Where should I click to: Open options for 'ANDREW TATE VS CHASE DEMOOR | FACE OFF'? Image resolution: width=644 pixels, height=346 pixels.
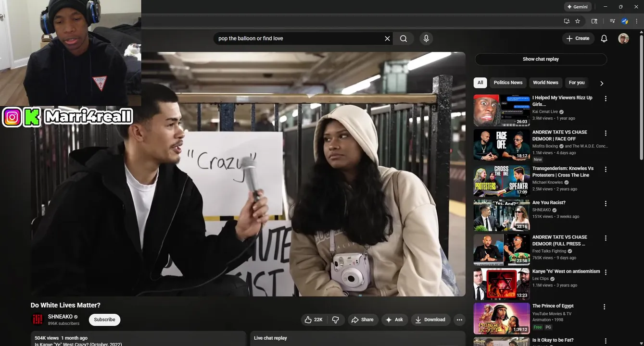point(606,133)
